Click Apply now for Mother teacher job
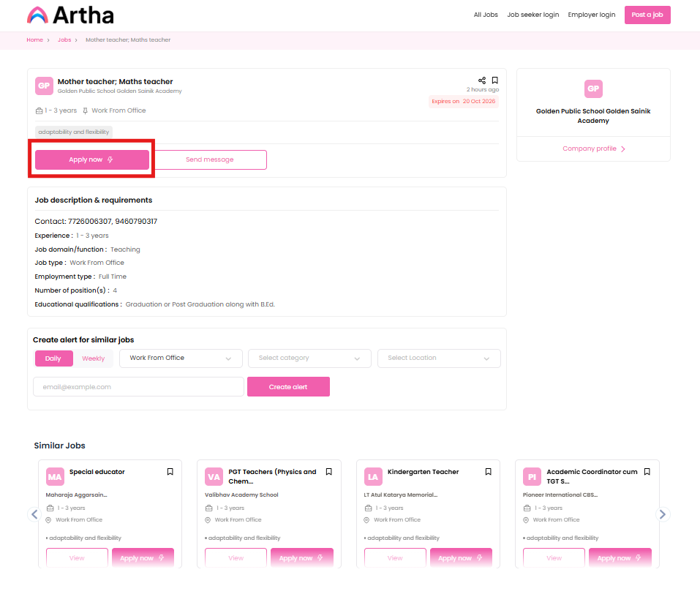 pos(92,159)
